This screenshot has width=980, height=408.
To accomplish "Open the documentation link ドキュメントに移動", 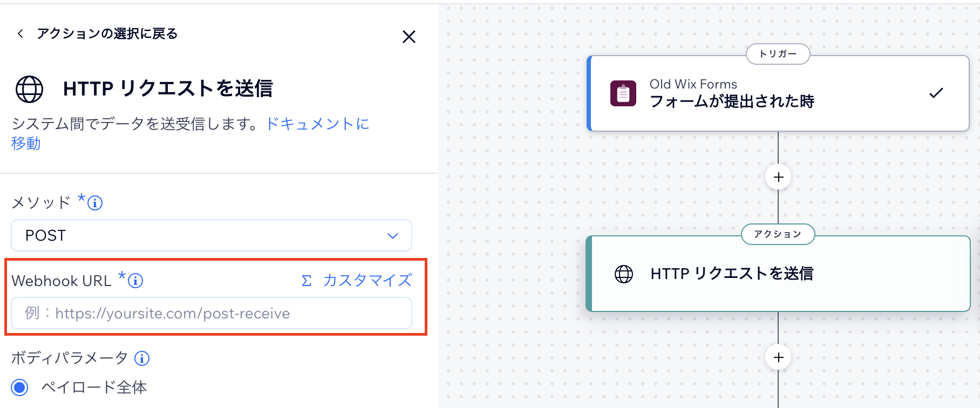I will coord(317,124).
